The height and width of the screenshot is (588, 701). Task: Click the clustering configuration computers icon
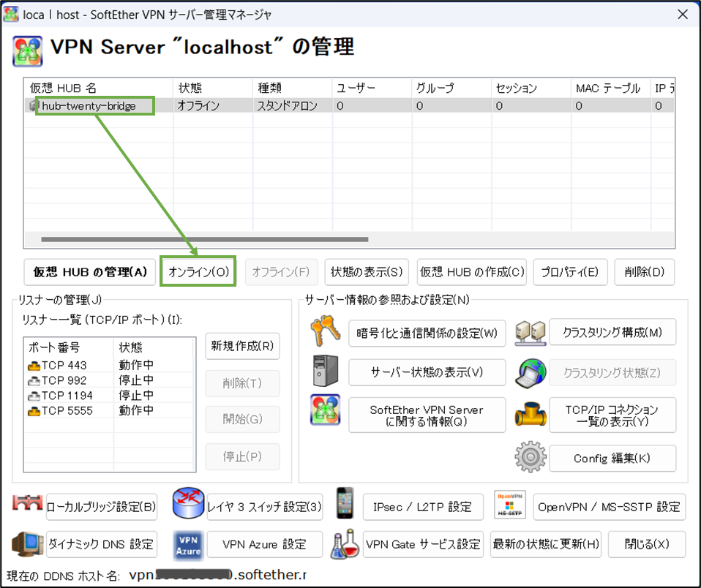pos(530,331)
